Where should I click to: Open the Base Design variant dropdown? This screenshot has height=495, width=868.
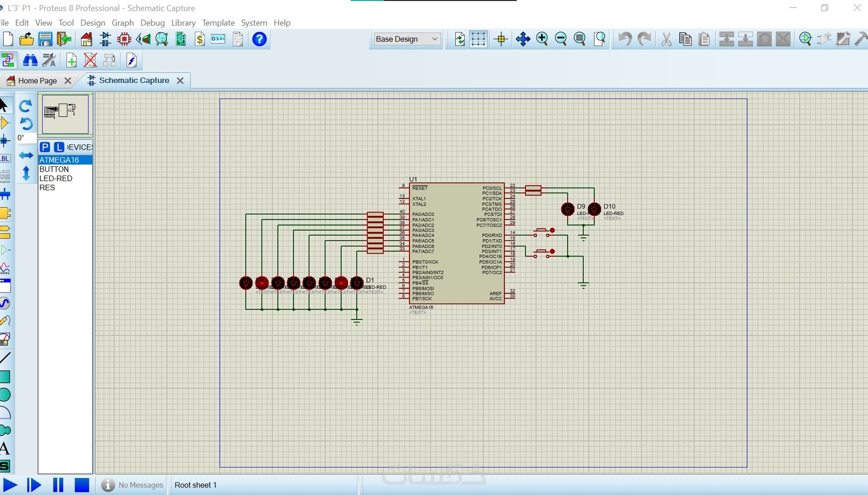406,39
